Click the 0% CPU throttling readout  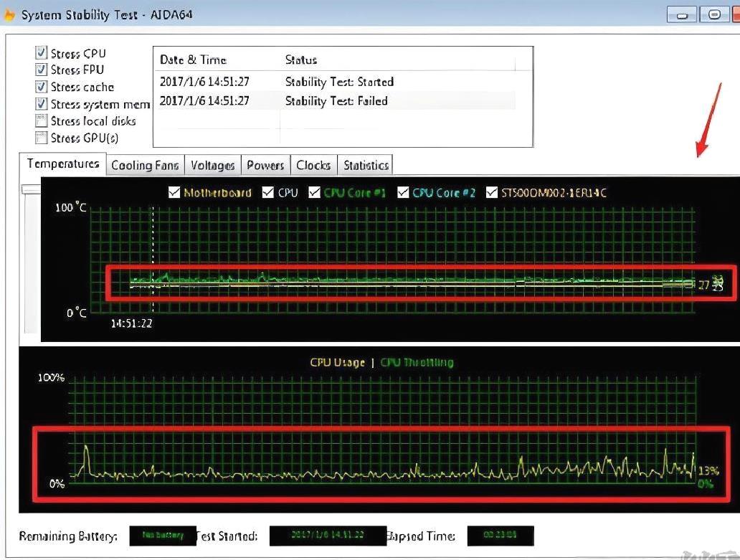coord(706,484)
